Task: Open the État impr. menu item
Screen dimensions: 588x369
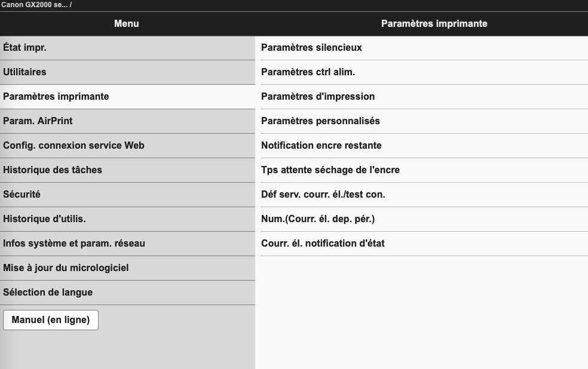Action: click(x=25, y=48)
